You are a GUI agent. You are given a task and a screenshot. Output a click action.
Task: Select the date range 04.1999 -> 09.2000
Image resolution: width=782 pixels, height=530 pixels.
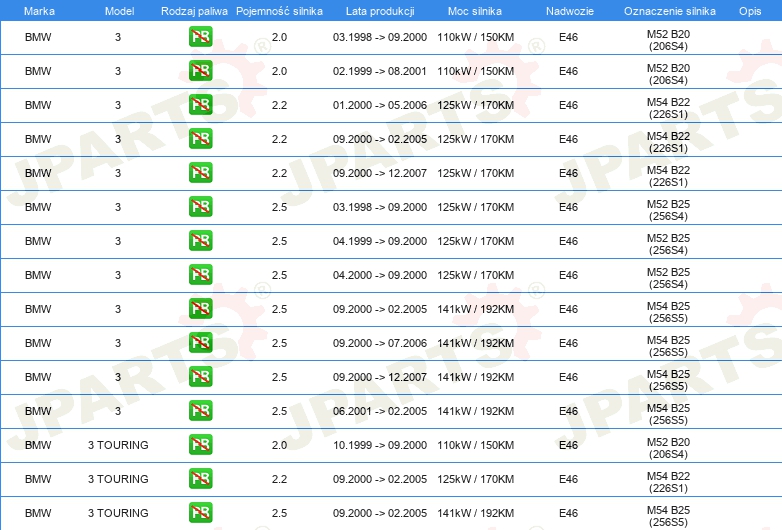point(380,241)
